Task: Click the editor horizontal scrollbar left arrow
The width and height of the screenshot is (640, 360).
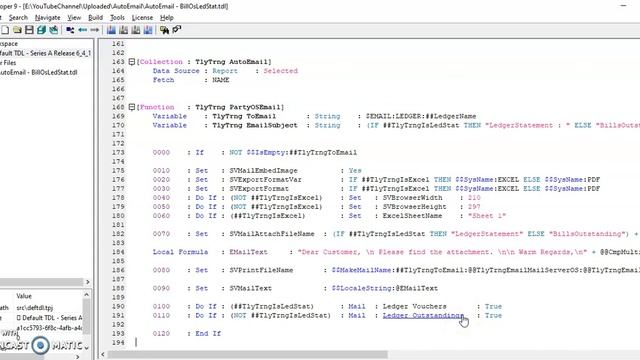Action: 102,355
